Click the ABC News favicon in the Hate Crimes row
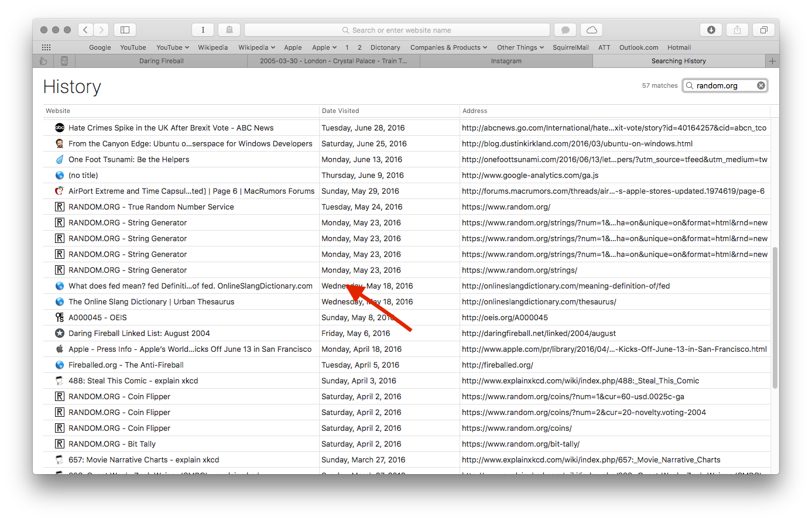This screenshot has height=521, width=812. tap(60, 128)
